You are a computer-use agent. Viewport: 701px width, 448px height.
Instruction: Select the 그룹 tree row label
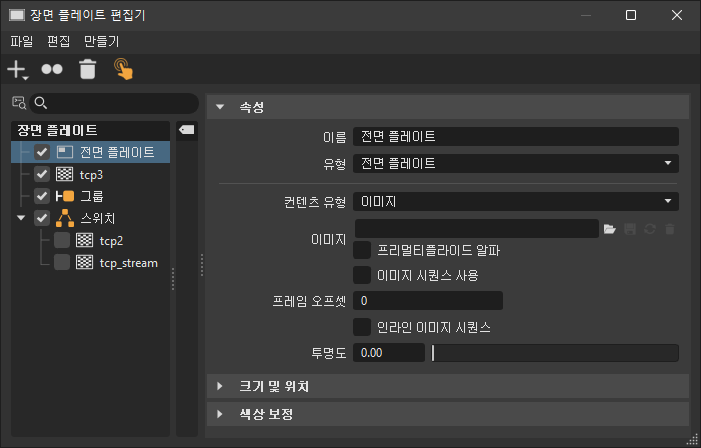tap(92, 196)
